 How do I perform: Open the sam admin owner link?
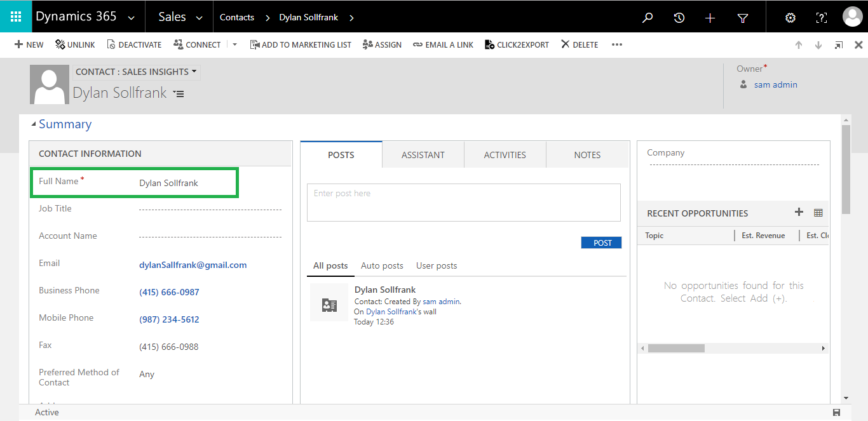click(x=775, y=84)
